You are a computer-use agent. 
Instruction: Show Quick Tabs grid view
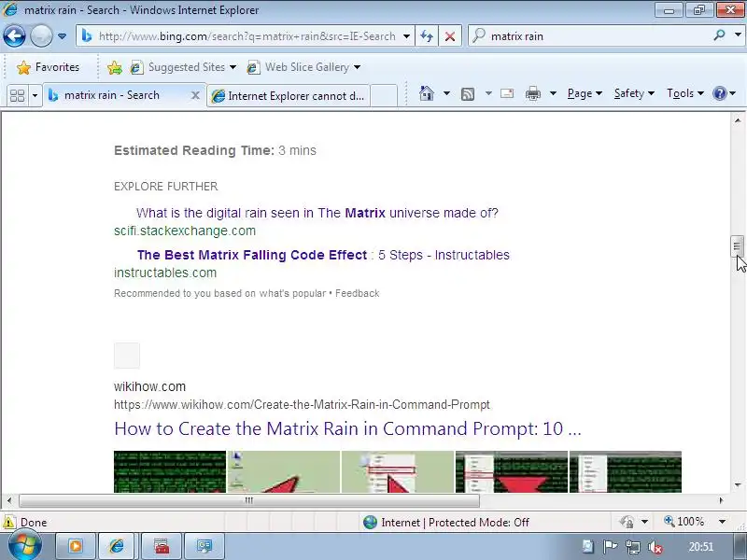pos(17,96)
